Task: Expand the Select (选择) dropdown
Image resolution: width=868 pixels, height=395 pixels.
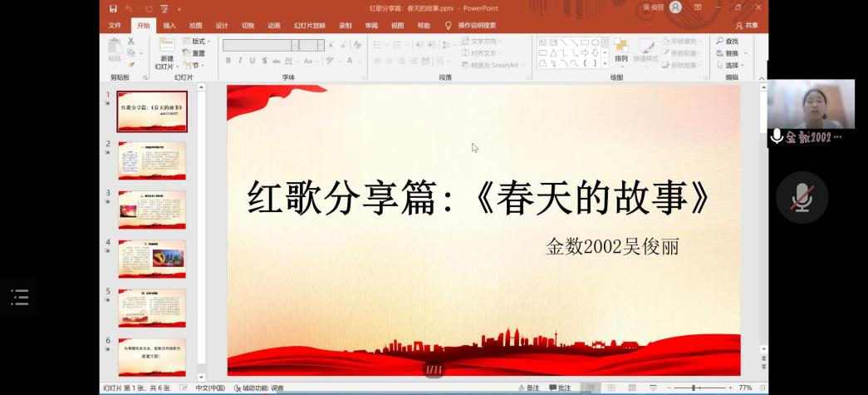Action: (731, 65)
